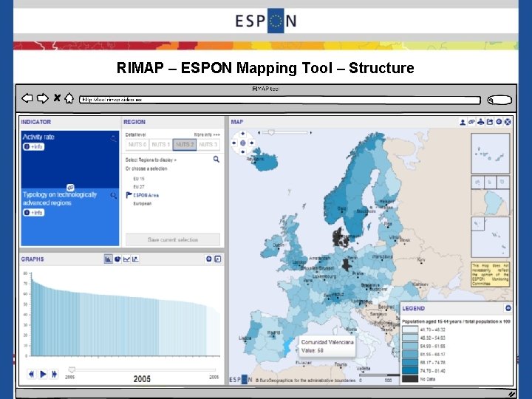This screenshot has width=532, height=399.
Task: Switch graph to bar chart
Action: [108, 259]
